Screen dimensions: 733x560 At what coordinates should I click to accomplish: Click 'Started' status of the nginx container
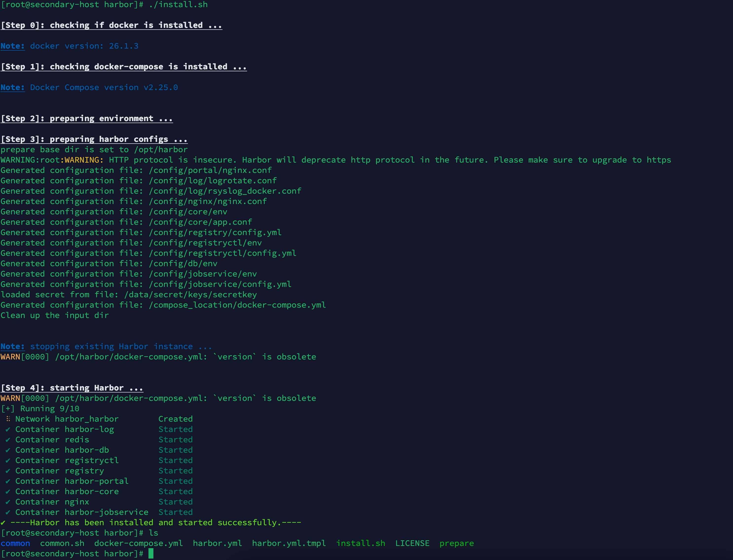click(176, 502)
